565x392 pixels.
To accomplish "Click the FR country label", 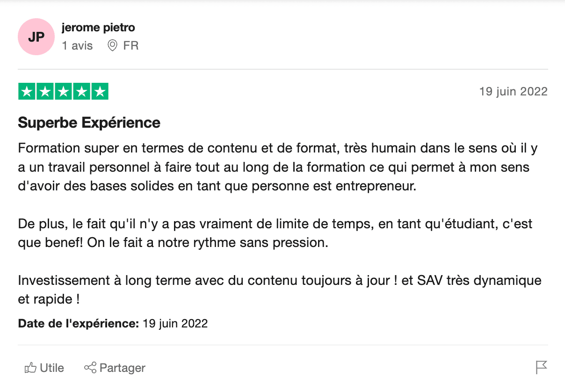I will (x=131, y=46).
